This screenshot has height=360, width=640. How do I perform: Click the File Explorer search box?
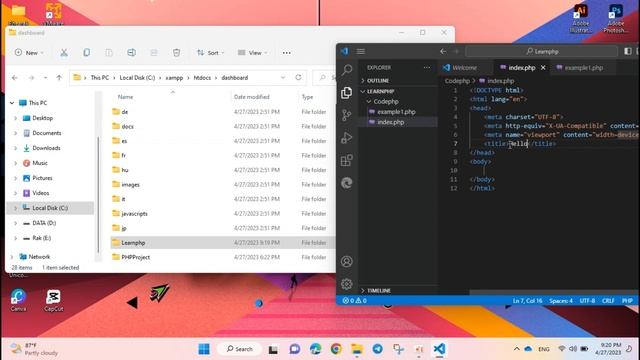pyautogui.click(x=325, y=78)
